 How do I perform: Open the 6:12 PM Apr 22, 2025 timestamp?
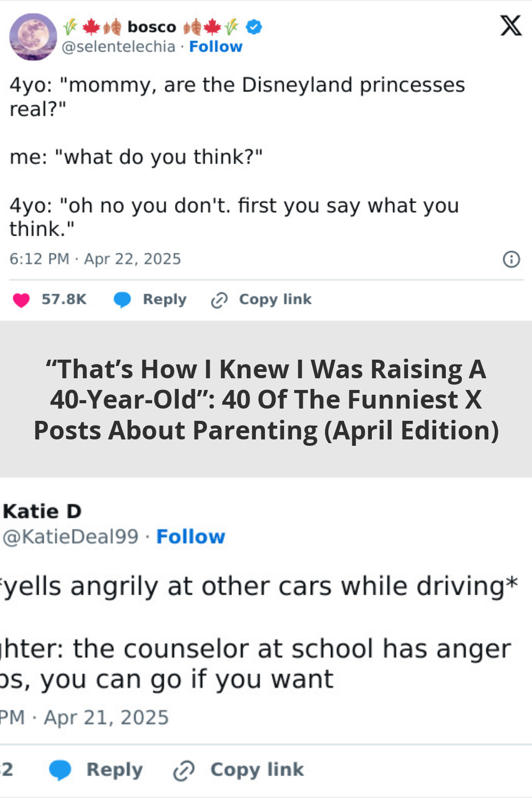(95, 259)
